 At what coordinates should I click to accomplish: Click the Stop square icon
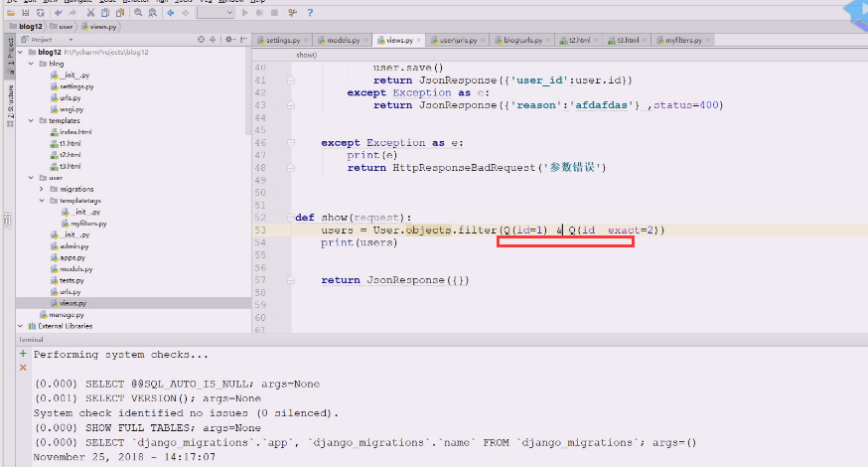point(274,13)
